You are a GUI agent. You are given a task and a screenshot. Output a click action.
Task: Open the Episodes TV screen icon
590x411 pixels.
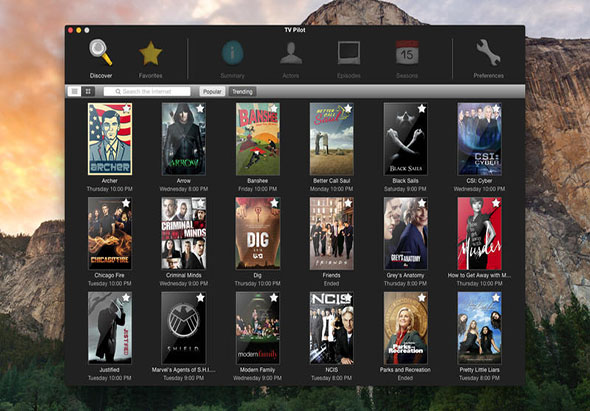[349, 53]
